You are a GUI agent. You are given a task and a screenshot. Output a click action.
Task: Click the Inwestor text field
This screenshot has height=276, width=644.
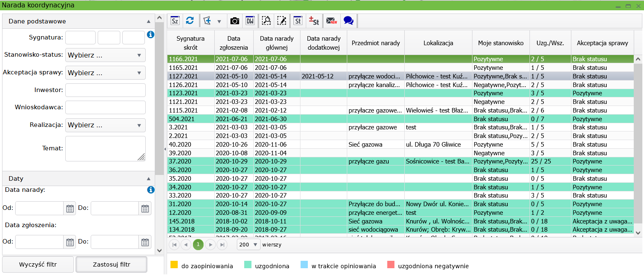point(105,90)
